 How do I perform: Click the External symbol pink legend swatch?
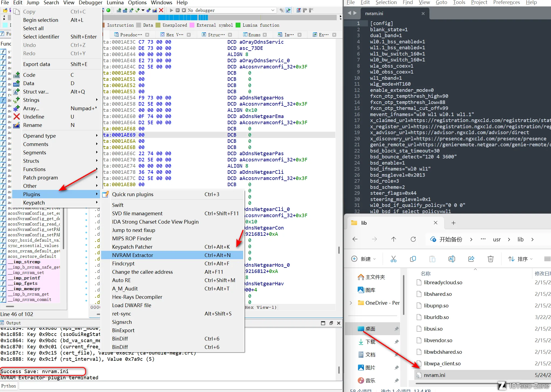(192, 25)
